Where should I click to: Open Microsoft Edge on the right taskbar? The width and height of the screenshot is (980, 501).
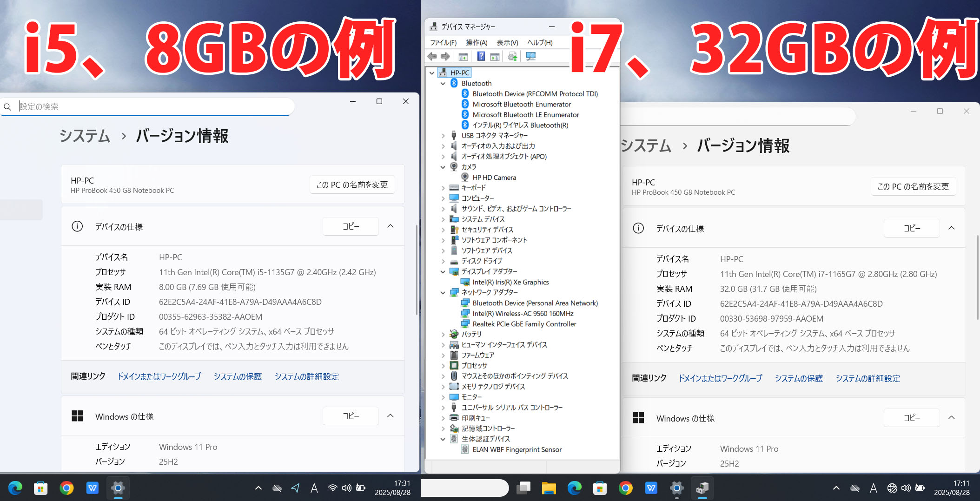coord(575,488)
